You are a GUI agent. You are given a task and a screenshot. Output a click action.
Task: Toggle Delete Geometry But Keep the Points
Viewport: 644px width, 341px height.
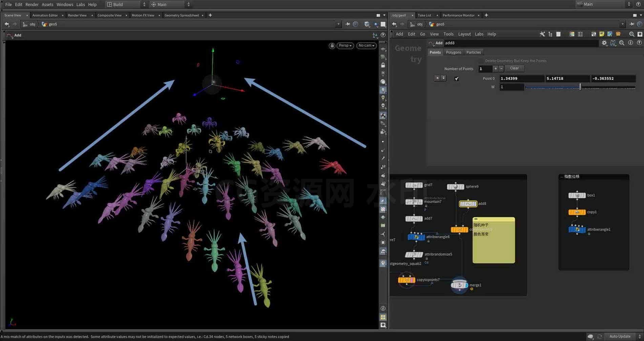(x=481, y=61)
